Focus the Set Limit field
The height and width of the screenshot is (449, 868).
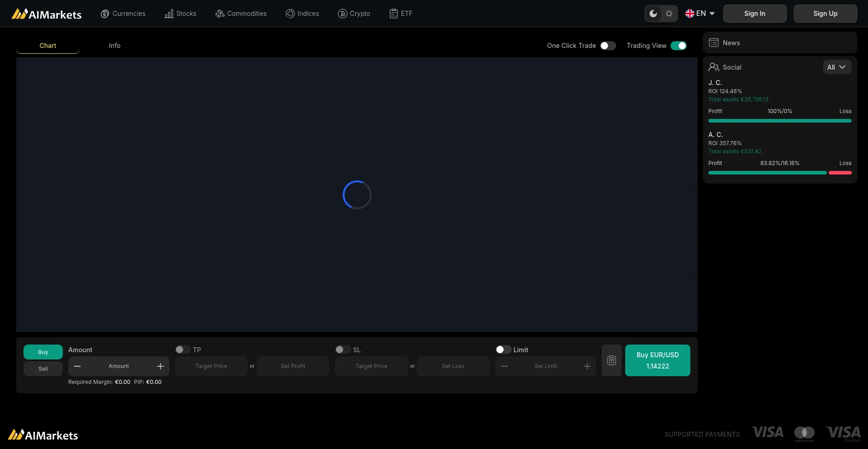[546, 366]
